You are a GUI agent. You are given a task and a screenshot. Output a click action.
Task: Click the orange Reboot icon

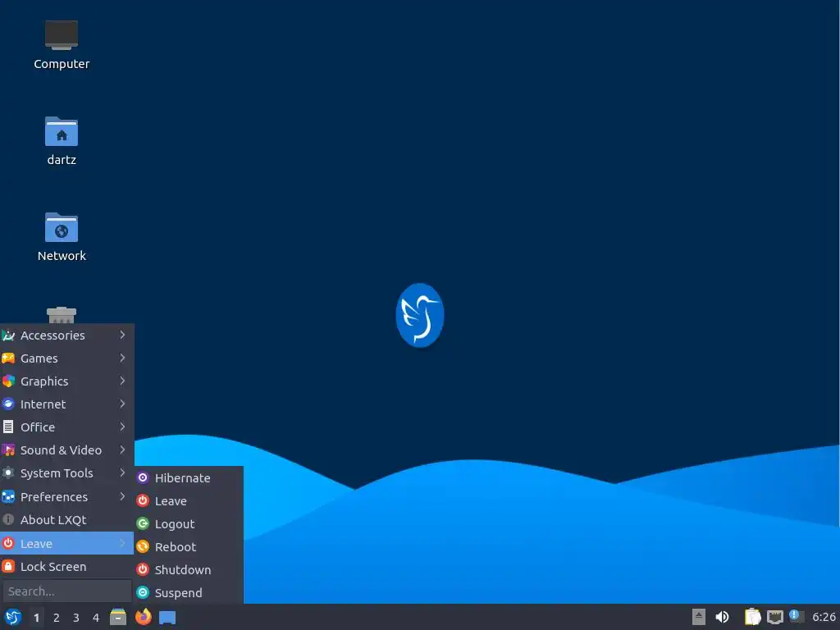tap(143, 546)
